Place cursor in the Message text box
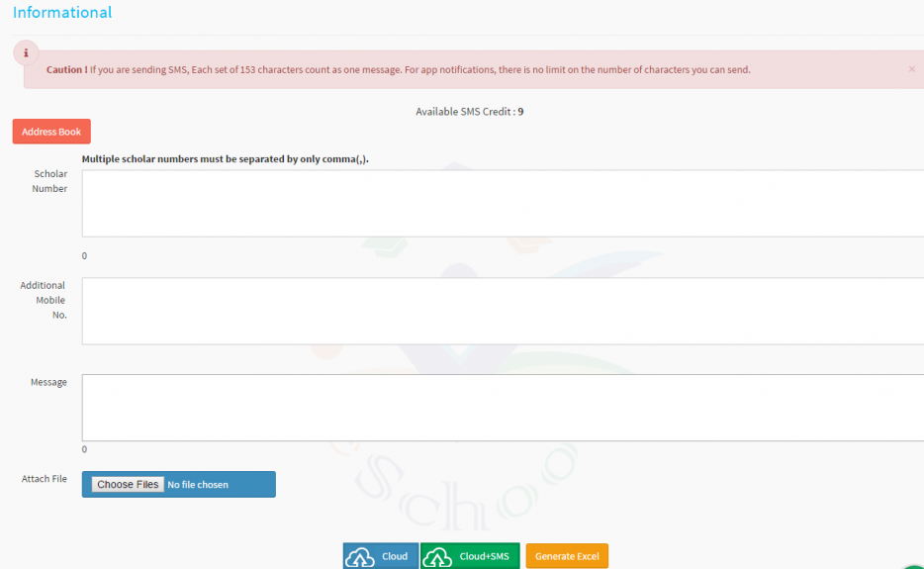This screenshot has height=569, width=924. pyautogui.click(x=503, y=407)
